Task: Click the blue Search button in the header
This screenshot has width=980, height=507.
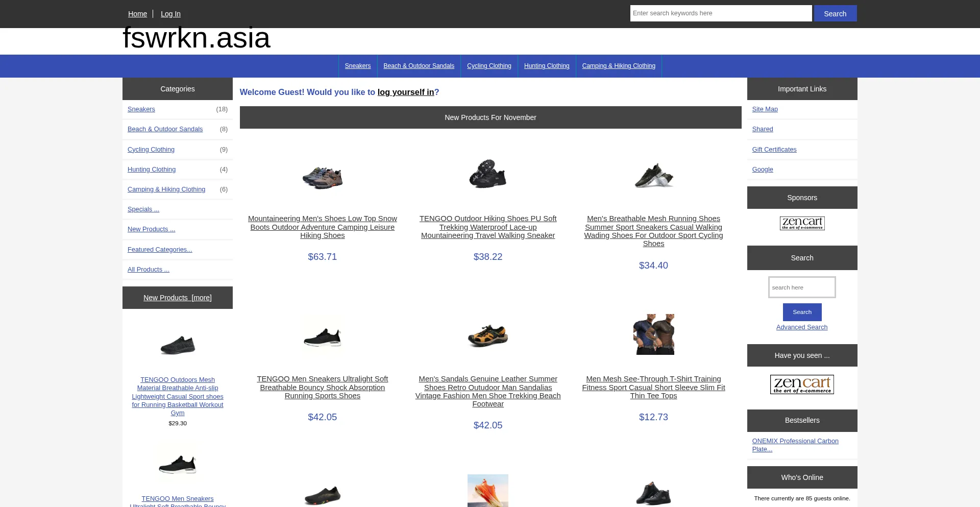Action: click(835, 14)
